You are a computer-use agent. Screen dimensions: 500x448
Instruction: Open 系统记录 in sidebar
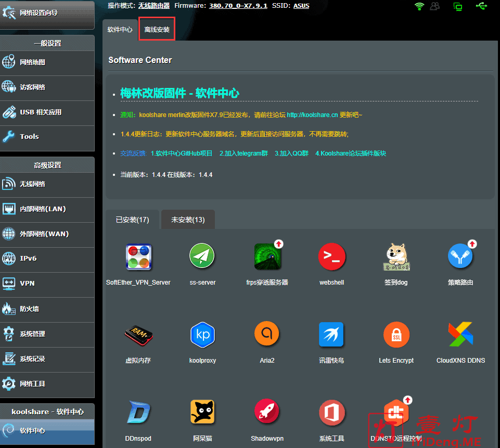point(47,359)
